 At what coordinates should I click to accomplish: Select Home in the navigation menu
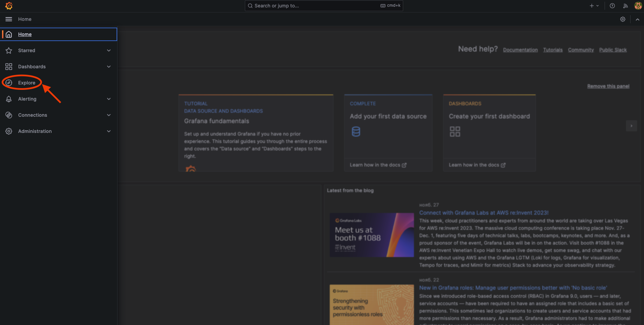25,34
